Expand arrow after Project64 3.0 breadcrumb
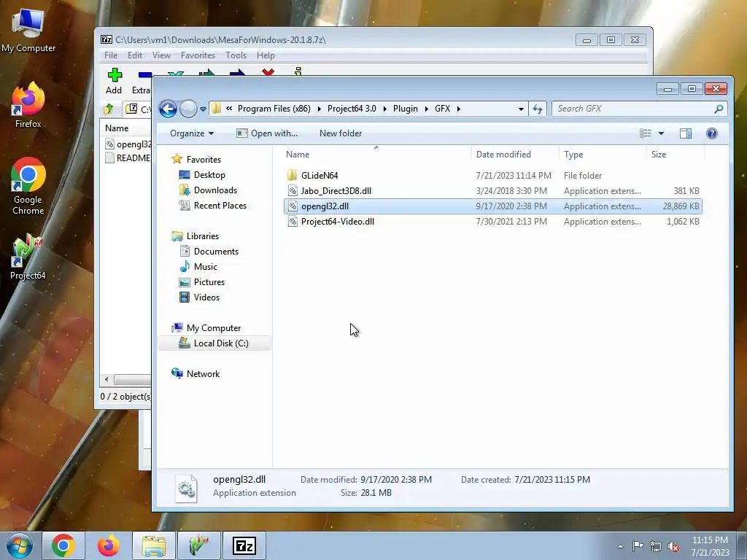The width and height of the screenshot is (747, 560). coord(385,109)
